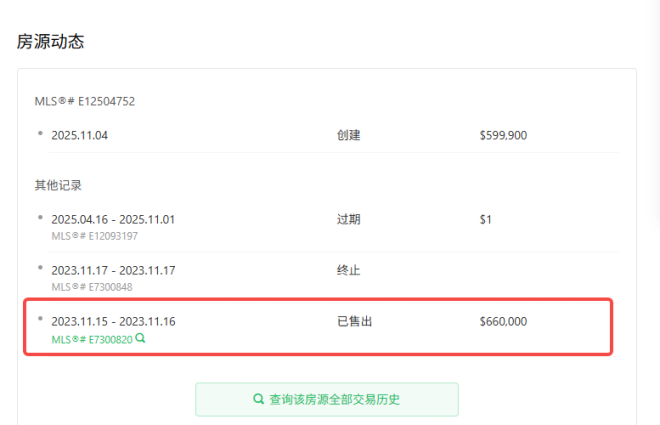Click the bullet dot beside the 2023.11.17 record

pos(40,267)
